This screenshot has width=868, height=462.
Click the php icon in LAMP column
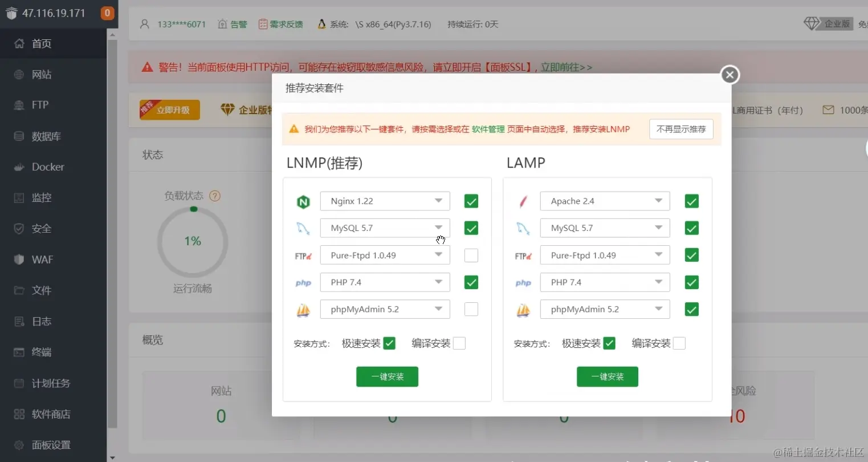523,283
